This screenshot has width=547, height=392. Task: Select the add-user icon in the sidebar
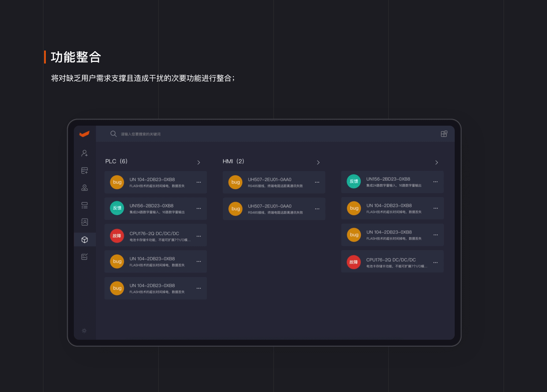click(x=84, y=153)
